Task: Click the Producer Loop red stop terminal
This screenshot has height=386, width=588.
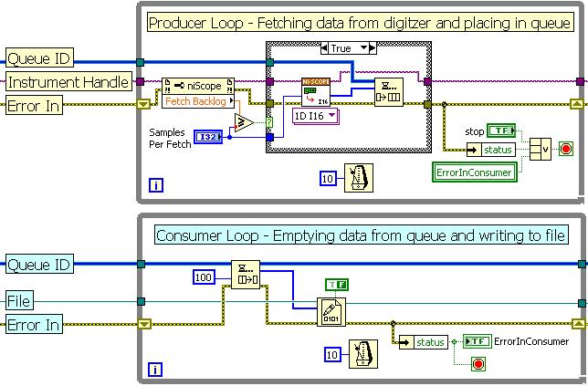Action: [x=565, y=150]
